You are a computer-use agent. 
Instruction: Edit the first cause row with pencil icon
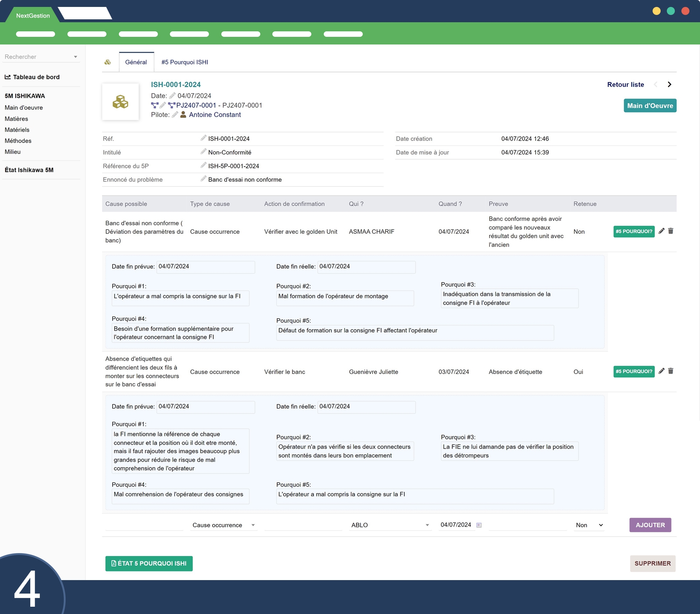[661, 231]
